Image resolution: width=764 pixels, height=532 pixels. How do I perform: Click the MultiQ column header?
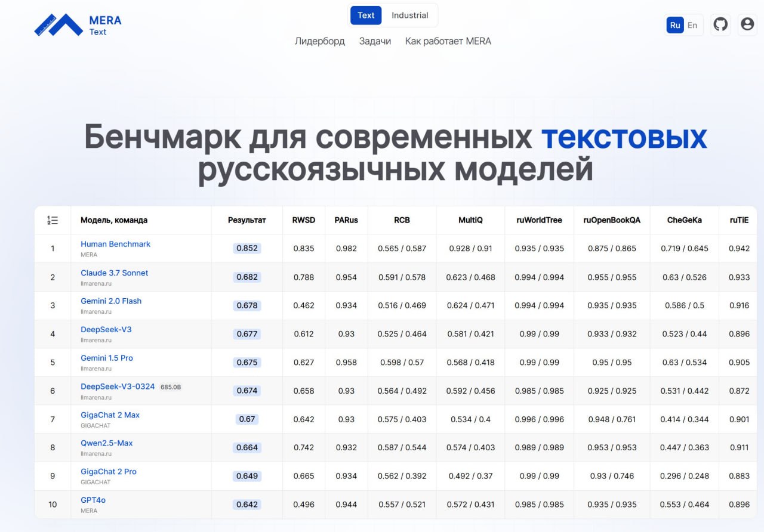(x=470, y=220)
